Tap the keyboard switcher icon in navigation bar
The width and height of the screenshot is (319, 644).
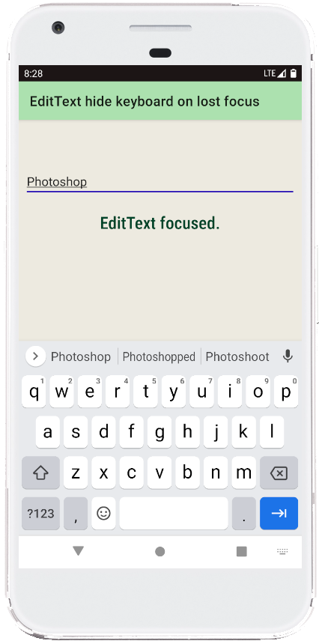(282, 552)
